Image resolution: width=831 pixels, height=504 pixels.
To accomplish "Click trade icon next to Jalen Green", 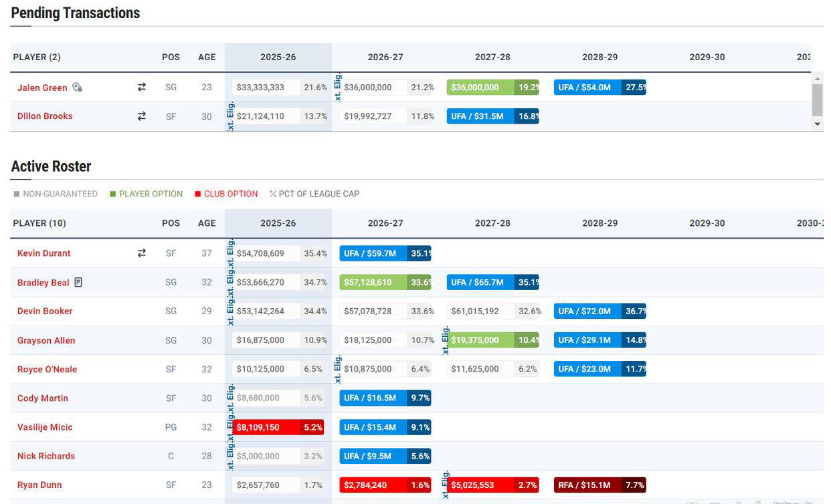I will (x=142, y=87).
